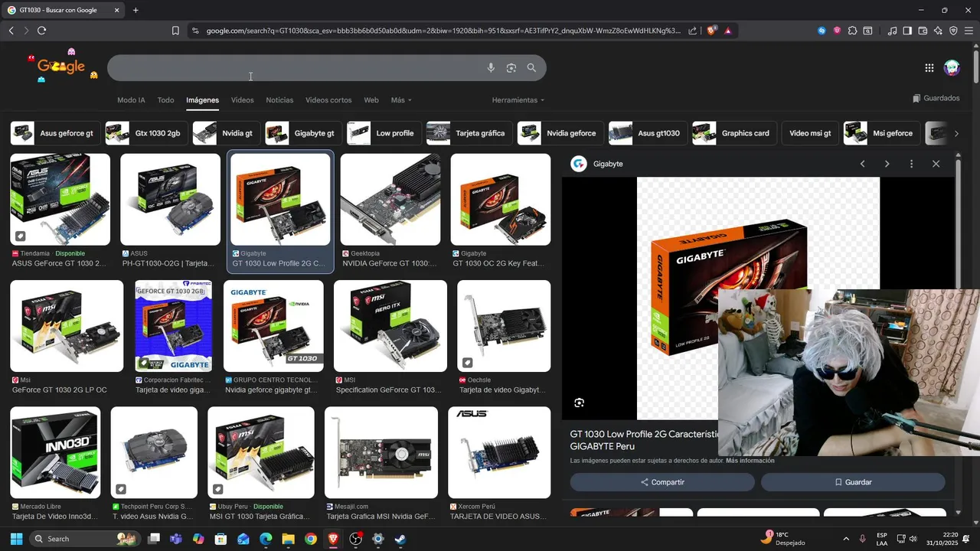
Task: Open File Explorer from taskbar
Action: point(288,539)
